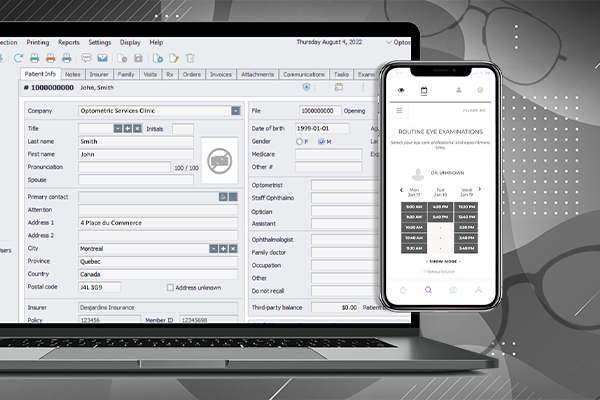Switch to the Family tab
This screenshot has height=400, width=600.
tap(126, 74)
